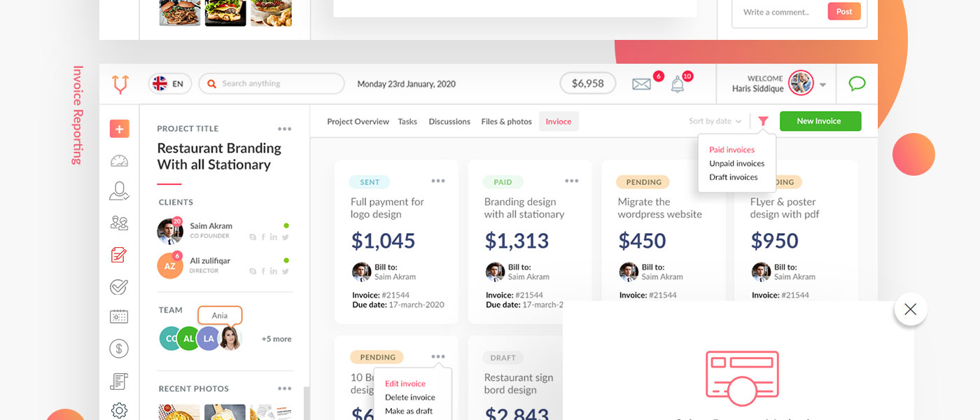Click the red filter funnel icon
The height and width of the screenshot is (420, 980).
coord(763,121)
